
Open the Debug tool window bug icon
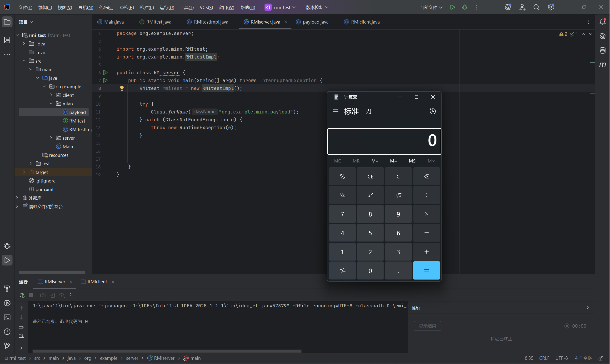coord(7,246)
